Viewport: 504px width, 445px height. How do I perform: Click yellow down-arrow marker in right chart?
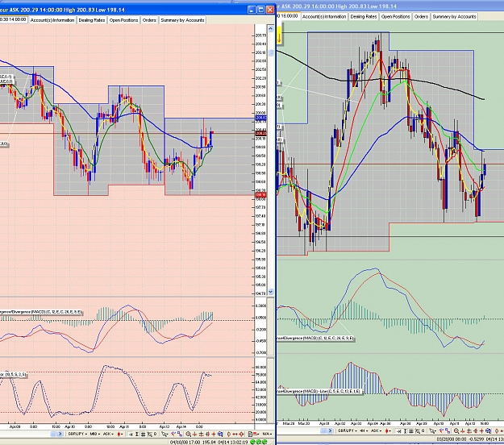[279, 35]
